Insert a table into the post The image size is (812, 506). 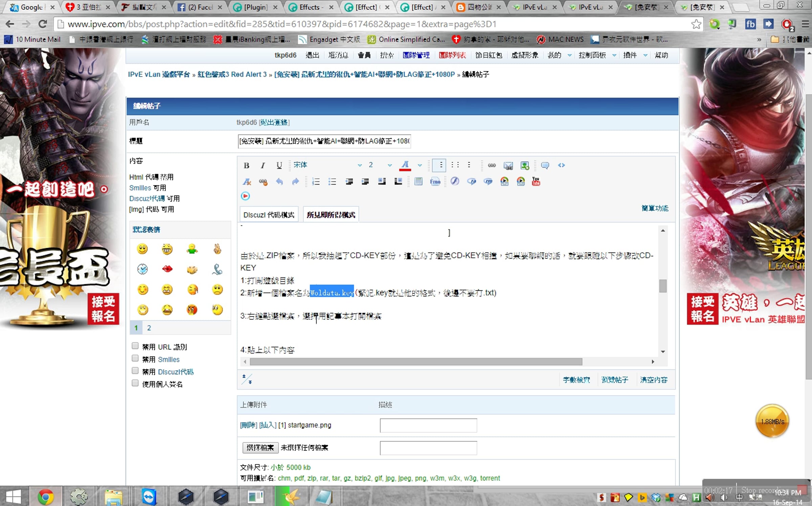418,182
